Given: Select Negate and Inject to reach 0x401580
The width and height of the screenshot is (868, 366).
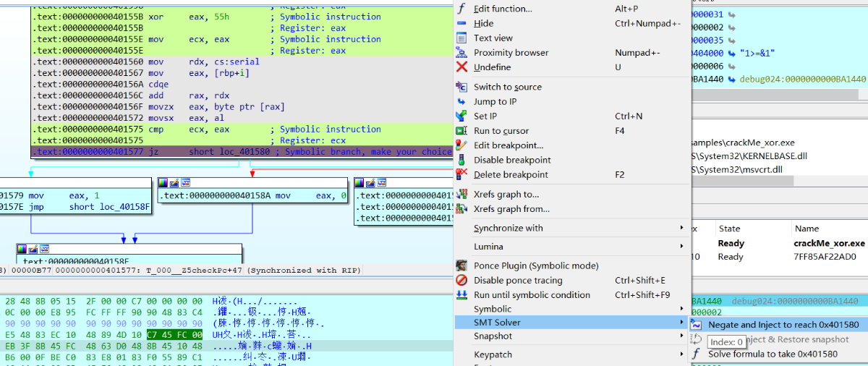Looking at the screenshot, I should coord(778,325).
